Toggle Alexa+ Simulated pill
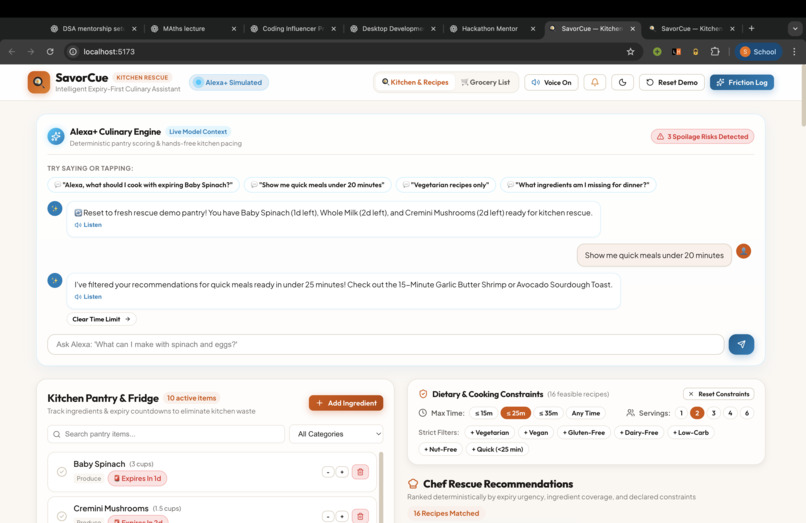This screenshot has width=806, height=523. (x=229, y=82)
